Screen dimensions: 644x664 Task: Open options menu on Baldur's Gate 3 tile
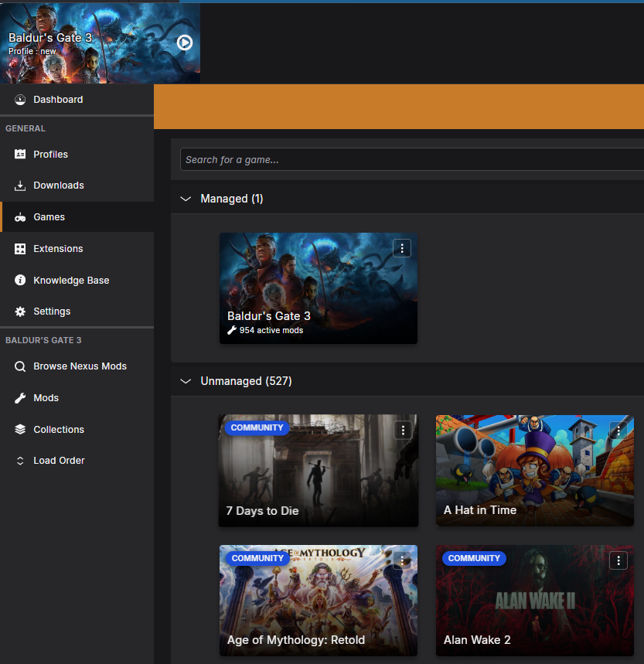click(402, 248)
